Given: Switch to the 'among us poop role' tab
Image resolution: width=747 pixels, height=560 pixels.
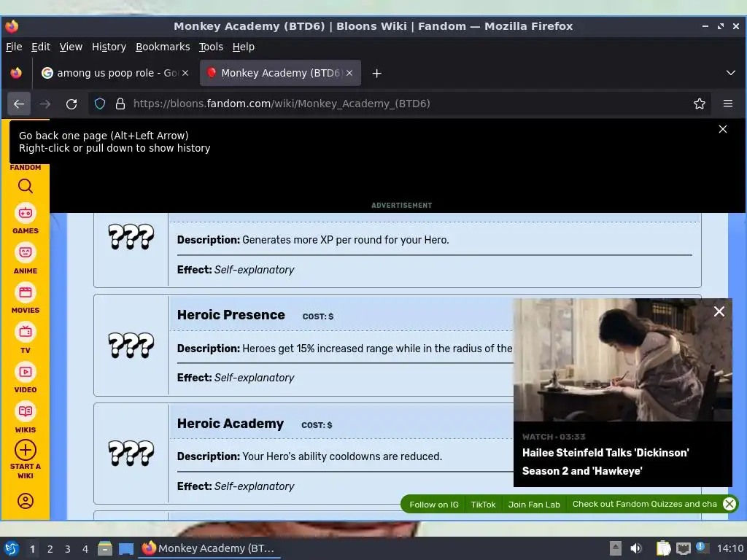Looking at the screenshot, I should point(115,73).
